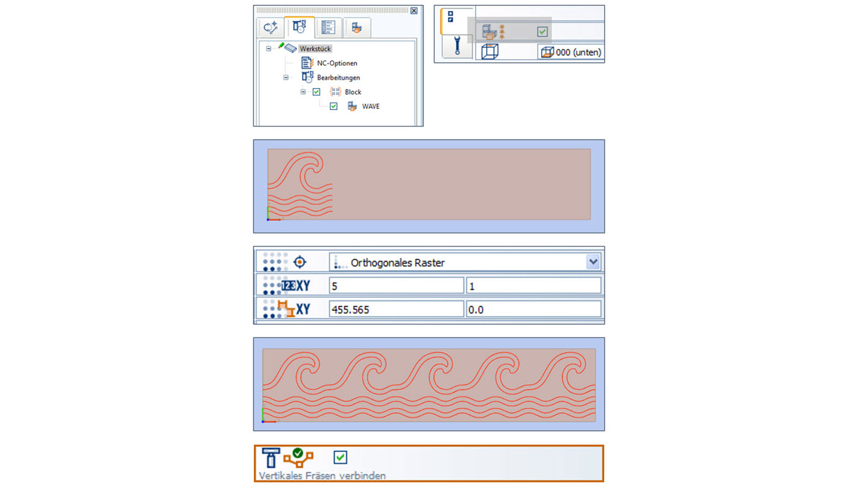Click the wireframe cube icon
868x488 pixels.
point(489,52)
